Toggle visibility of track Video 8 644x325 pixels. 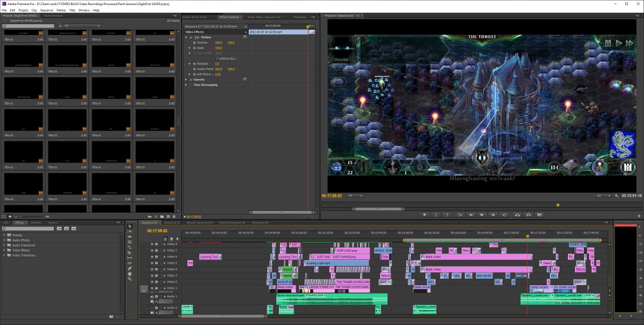(152, 244)
